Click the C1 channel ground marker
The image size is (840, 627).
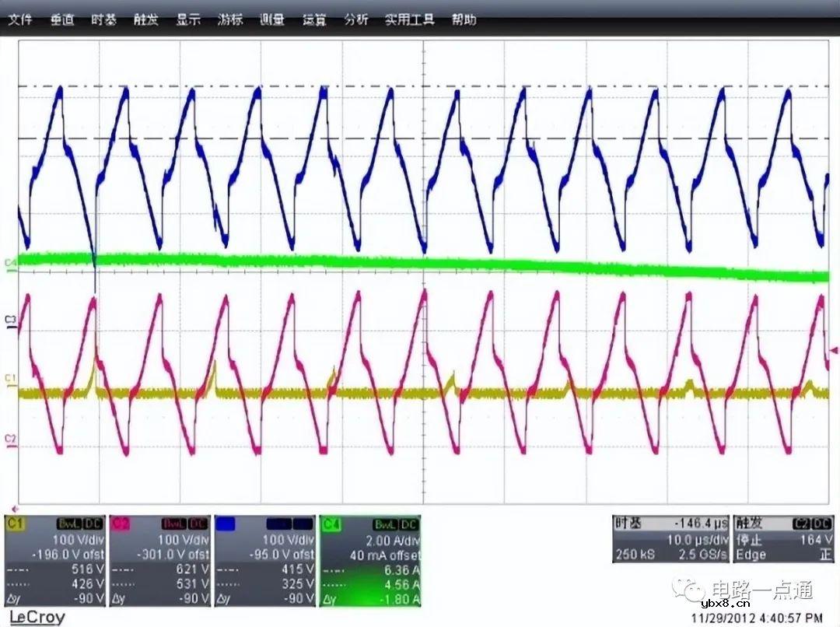[10, 378]
